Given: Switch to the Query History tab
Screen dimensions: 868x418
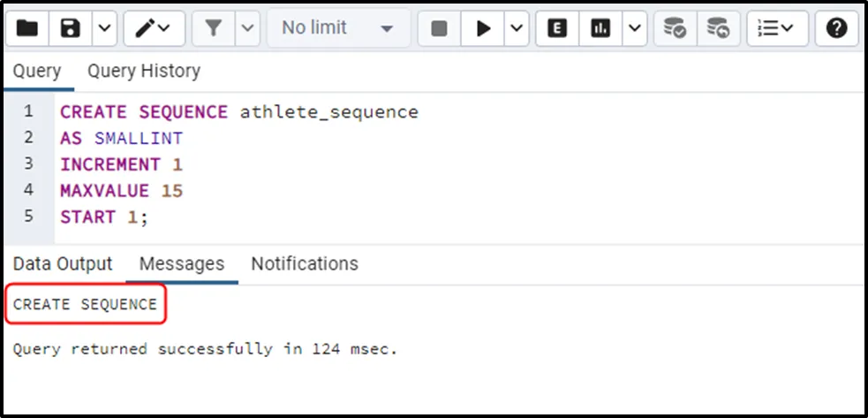Looking at the screenshot, I should 144,71.
